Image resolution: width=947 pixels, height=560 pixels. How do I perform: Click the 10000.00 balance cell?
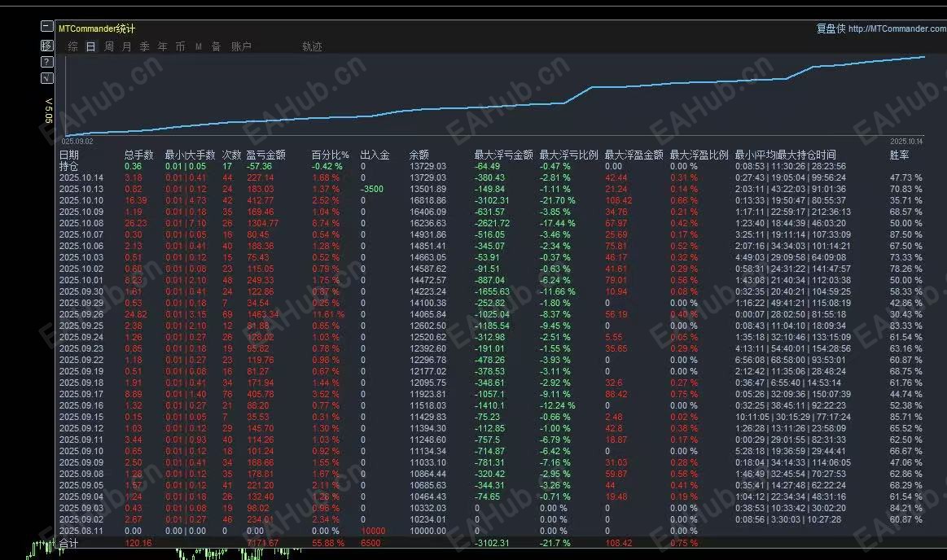click(428, 531)
